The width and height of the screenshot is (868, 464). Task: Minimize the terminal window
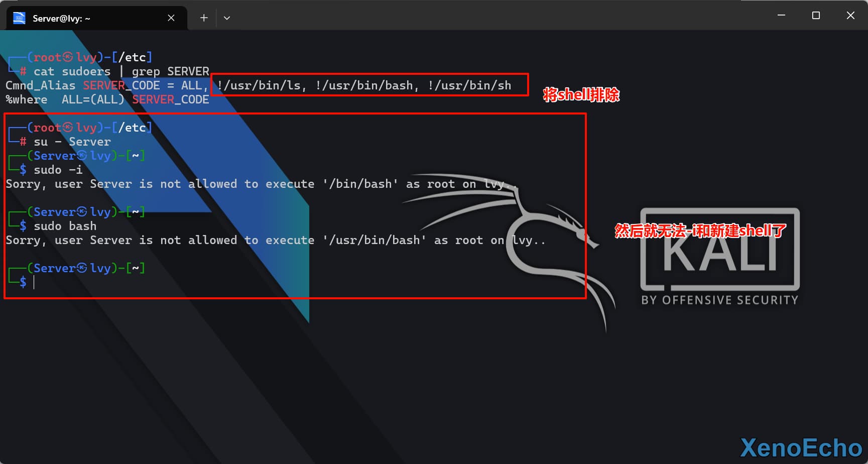point(781,16)
